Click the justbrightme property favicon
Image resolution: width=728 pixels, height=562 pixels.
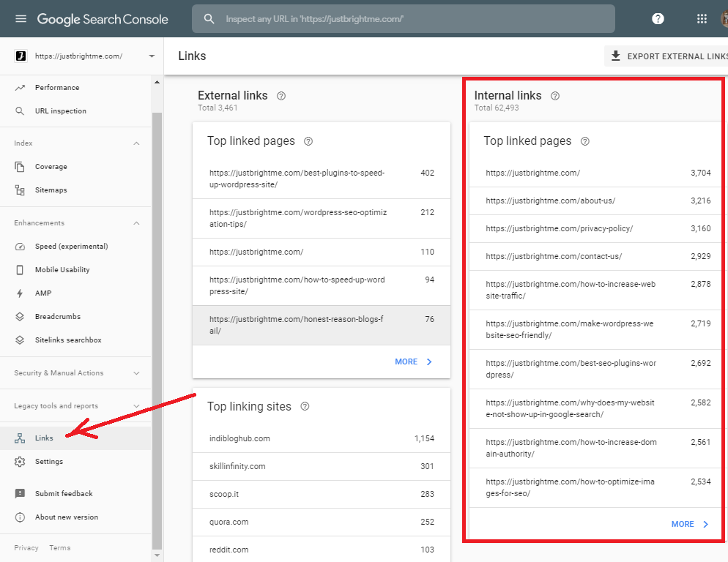[x=21, y=56]
